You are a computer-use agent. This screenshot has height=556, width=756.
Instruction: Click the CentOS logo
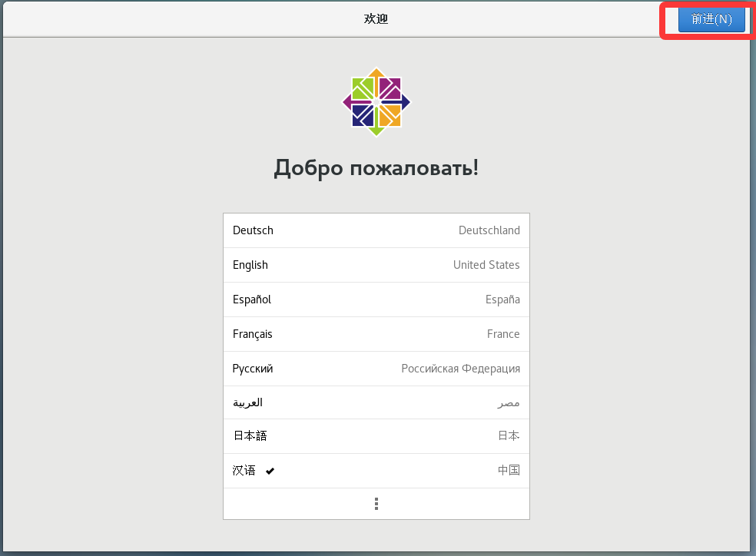click(376, 102)
